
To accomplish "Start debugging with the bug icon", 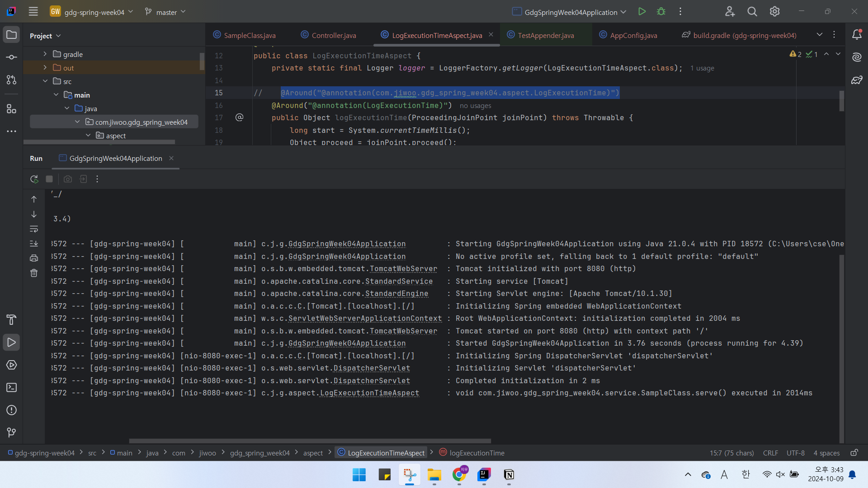I will 661,12.
